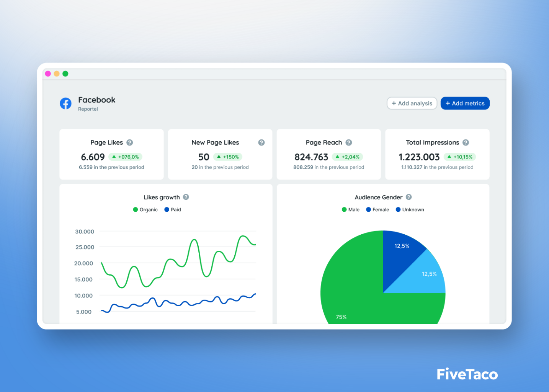Image resolution: width=549 pixels, height=392 pixels.
Task: Click the Reportei subtitle
Action: pyautogui.click(x=88, y=109)
